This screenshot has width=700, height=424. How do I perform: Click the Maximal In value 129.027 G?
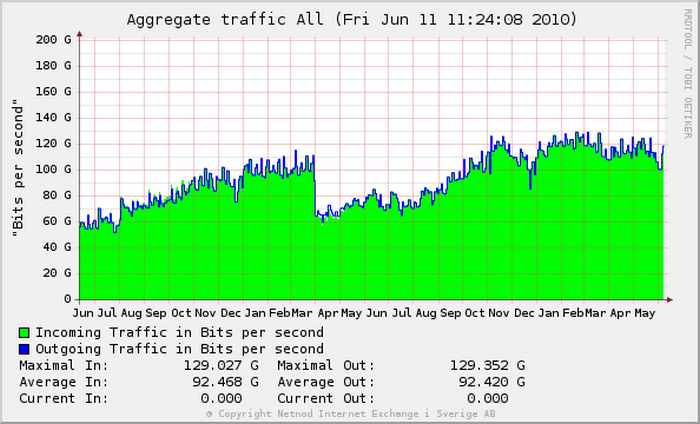221,366
